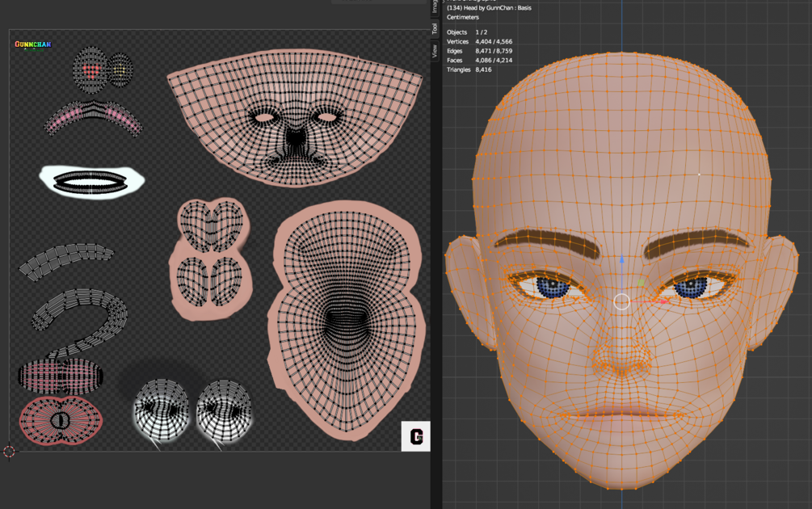Select the pink eyebrow-shaped UV island

point(93,117)
